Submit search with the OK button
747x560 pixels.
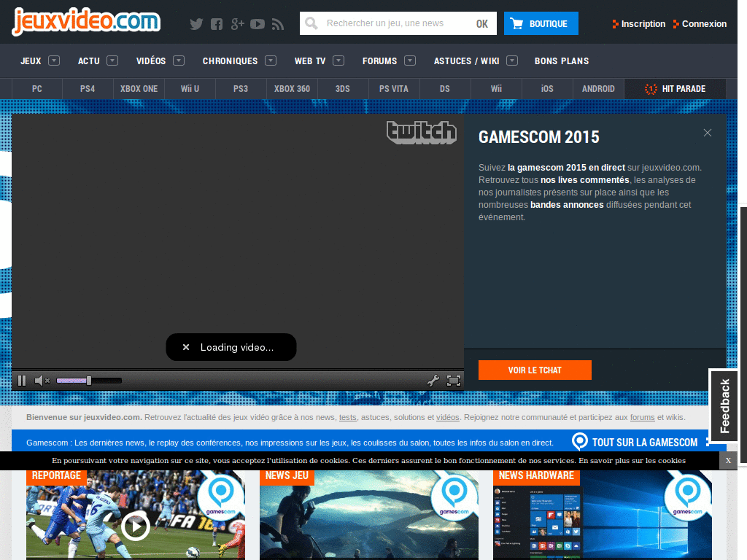click(482, 24)
